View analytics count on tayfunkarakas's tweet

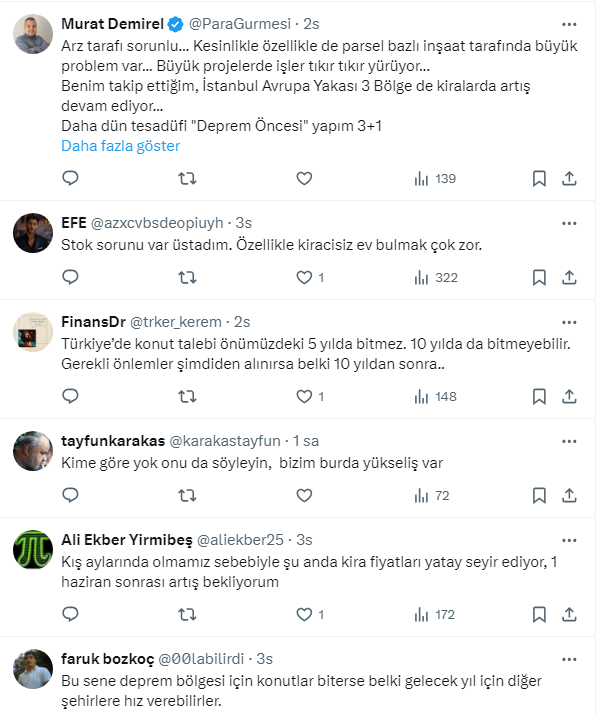[431, 495]
